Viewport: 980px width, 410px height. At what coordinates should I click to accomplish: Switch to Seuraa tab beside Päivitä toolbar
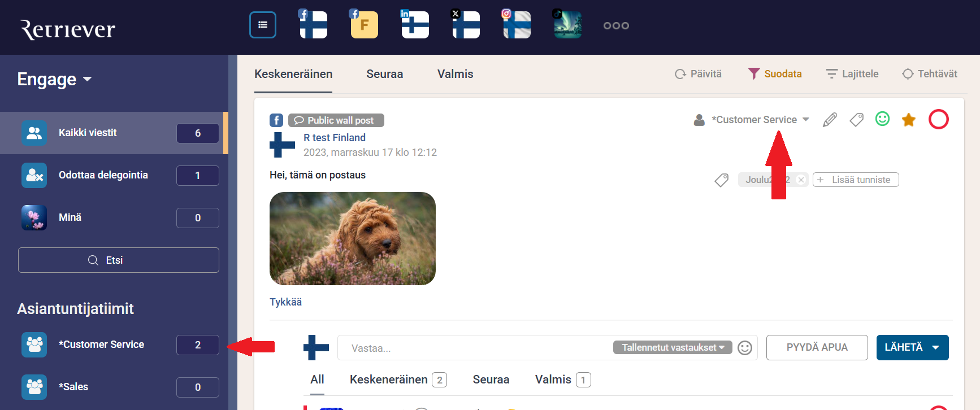[385, 74]
